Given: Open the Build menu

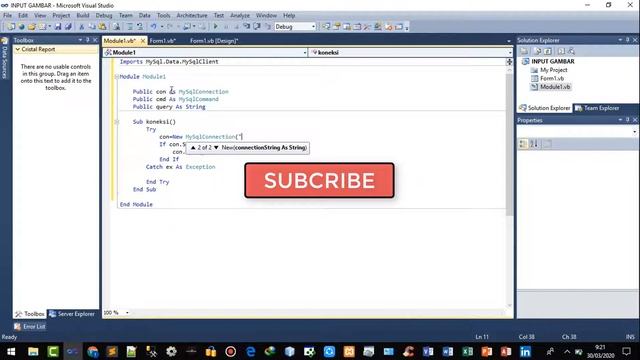Looking at the screenshot, I should (x=83, y=16).
